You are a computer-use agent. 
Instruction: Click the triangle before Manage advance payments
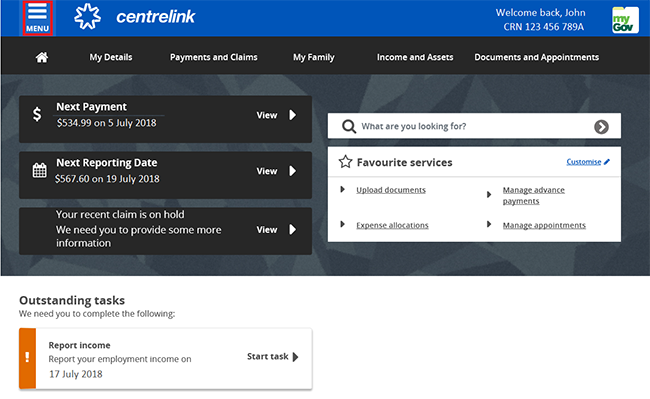point(489,194)
